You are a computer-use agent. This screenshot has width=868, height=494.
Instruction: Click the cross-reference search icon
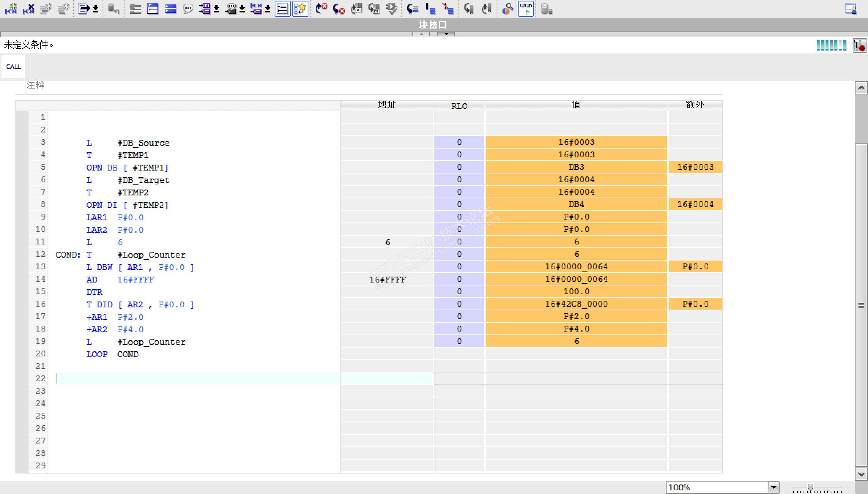click(x=508, y=9)
